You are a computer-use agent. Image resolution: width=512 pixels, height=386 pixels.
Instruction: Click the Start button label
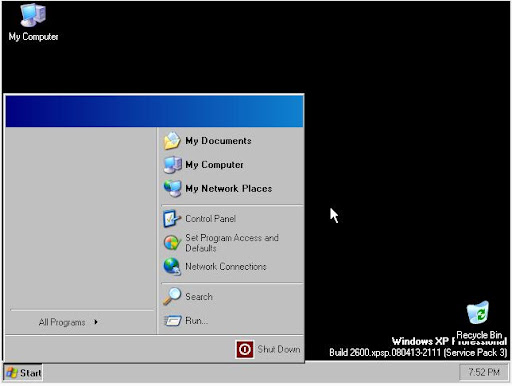coord(31,373)
